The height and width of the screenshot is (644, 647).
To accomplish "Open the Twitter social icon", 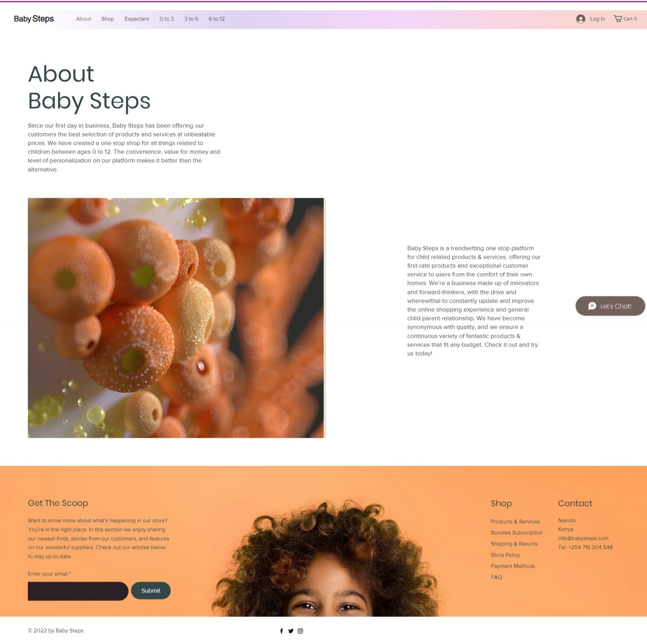I will (291, 631).
